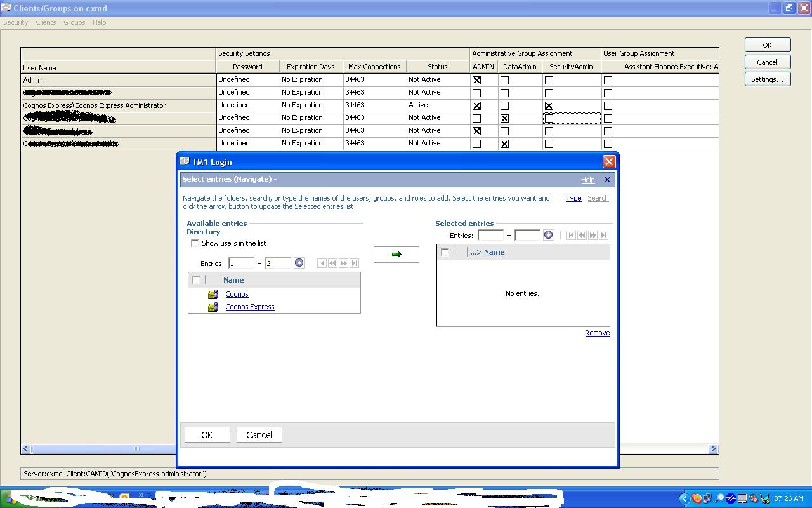Click the Remove link under Selected entries
The width and height of the screenshot is (812, 508).
(597, 333)
